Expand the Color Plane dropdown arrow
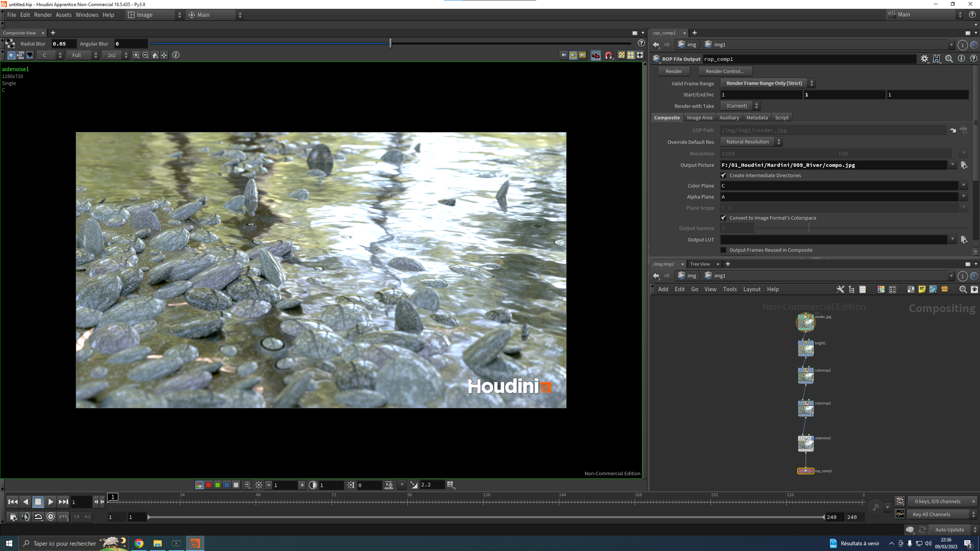The image size is (980, 551). pos(964,186)
